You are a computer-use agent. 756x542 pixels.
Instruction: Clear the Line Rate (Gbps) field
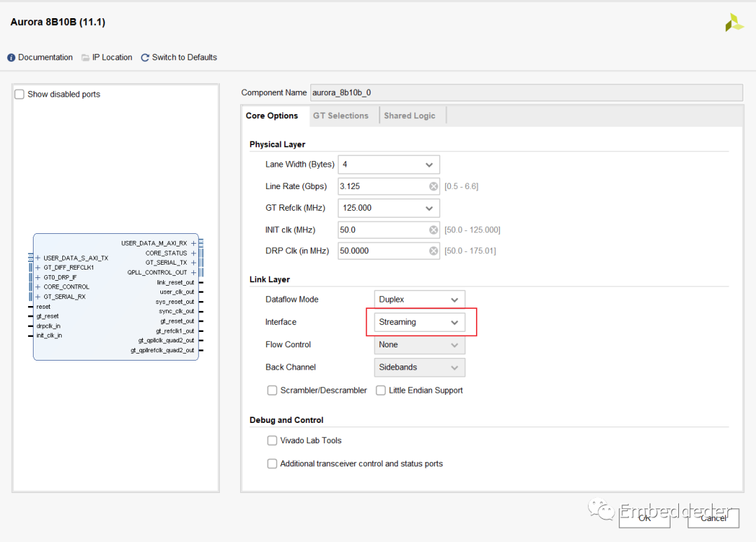(433, 186)
